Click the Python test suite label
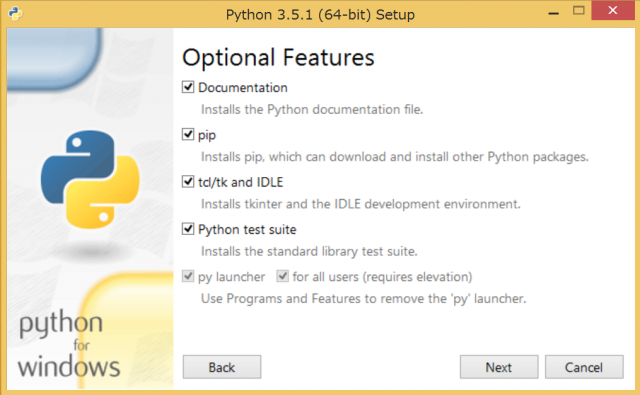Viewport: 640px width, 395px height. coord(247,230)
